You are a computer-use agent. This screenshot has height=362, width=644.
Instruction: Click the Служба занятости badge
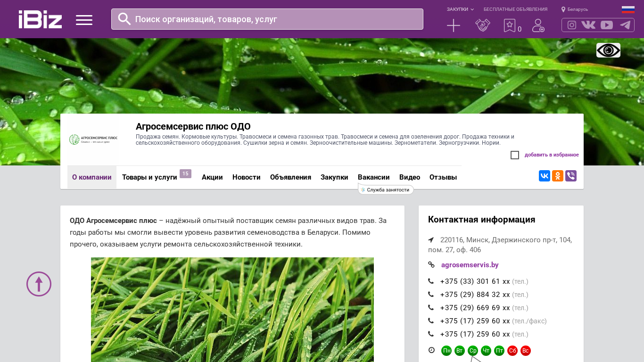click(x=386, y=189)
